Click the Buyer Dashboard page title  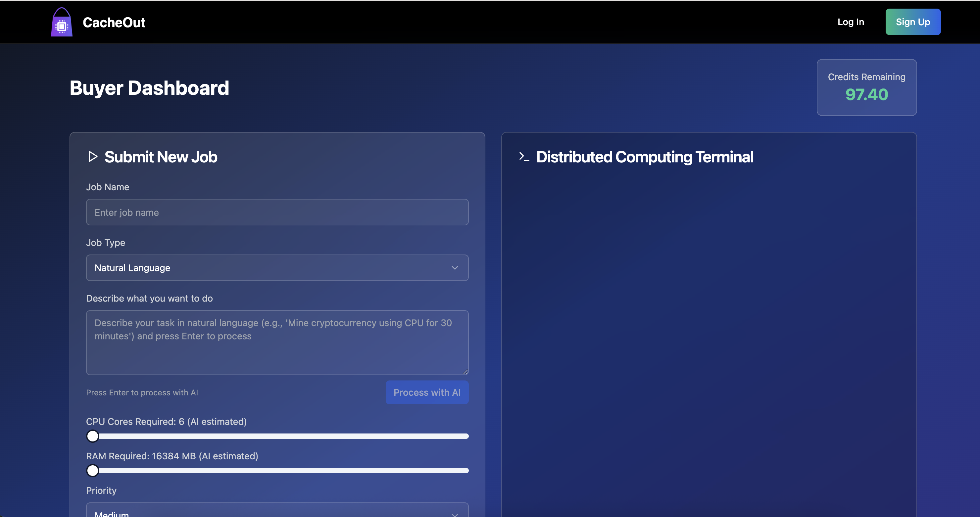(x=149, y=88)
